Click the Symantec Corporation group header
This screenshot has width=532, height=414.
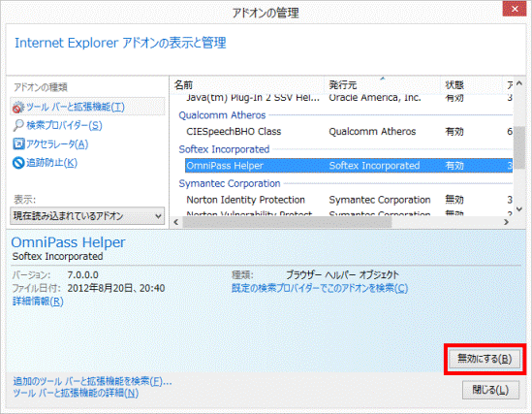[230, 183]
